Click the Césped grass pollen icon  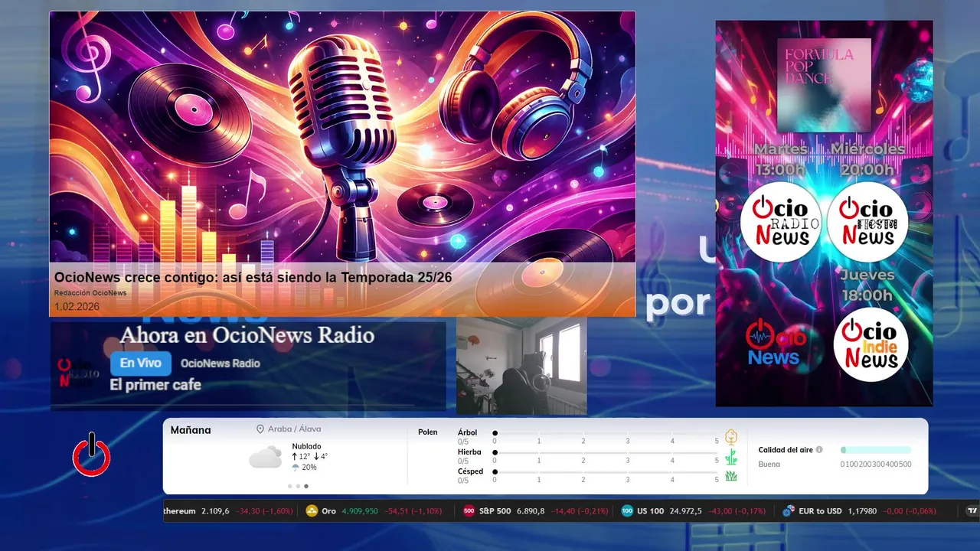click(731, 476)
